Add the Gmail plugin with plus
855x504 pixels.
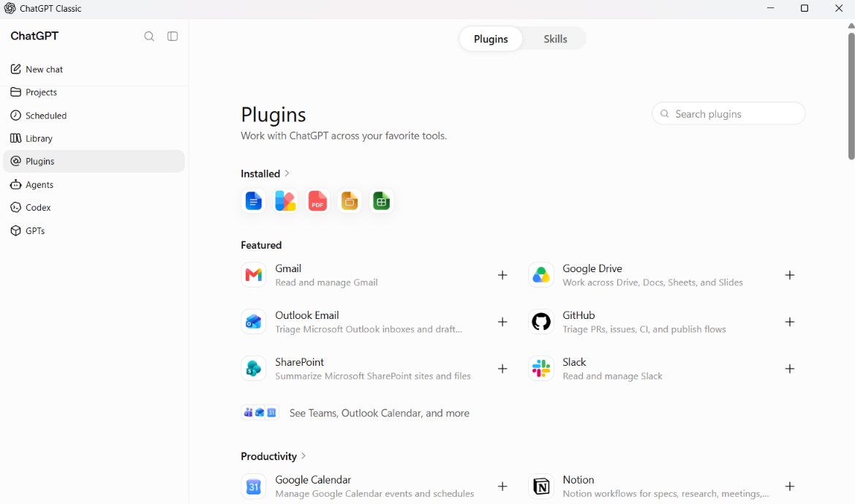(502, 275)
